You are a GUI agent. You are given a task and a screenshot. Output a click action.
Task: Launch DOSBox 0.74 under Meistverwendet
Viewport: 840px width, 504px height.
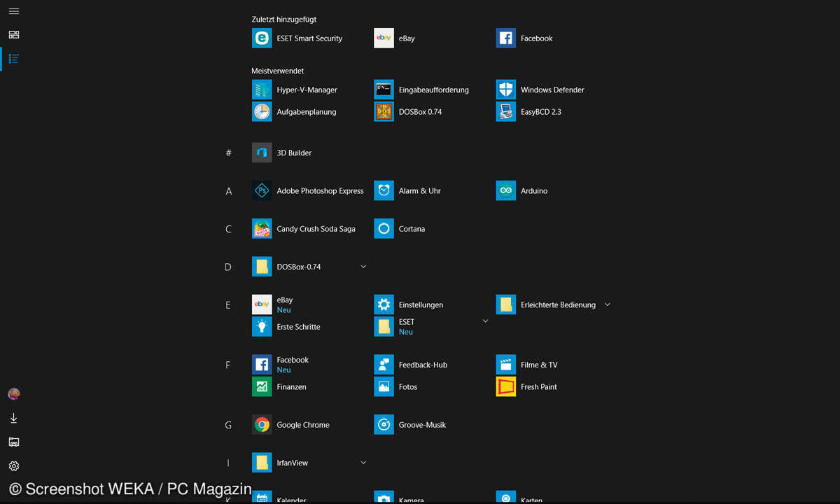point(408,111)
